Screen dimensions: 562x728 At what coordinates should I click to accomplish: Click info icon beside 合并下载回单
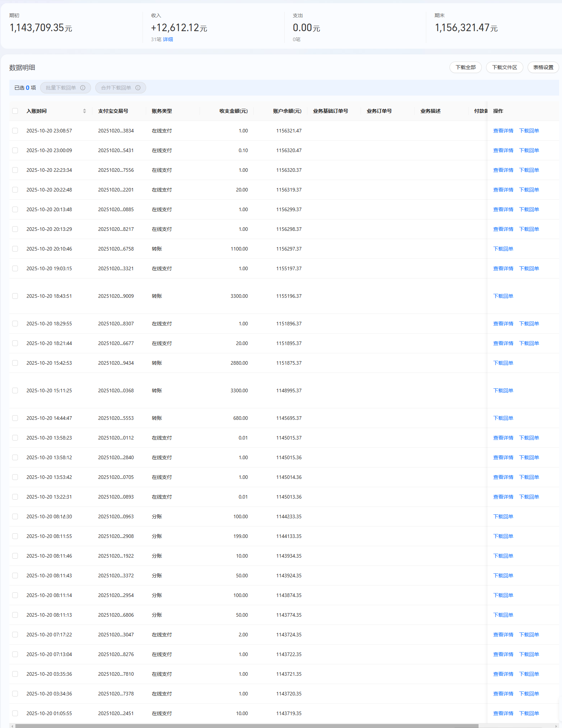click(x=138, y=88)
